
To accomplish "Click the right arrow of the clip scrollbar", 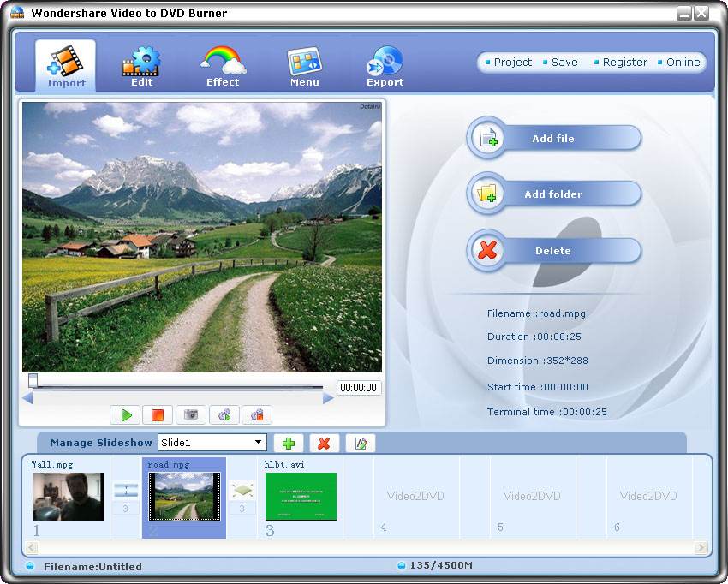I will [701, 547].
